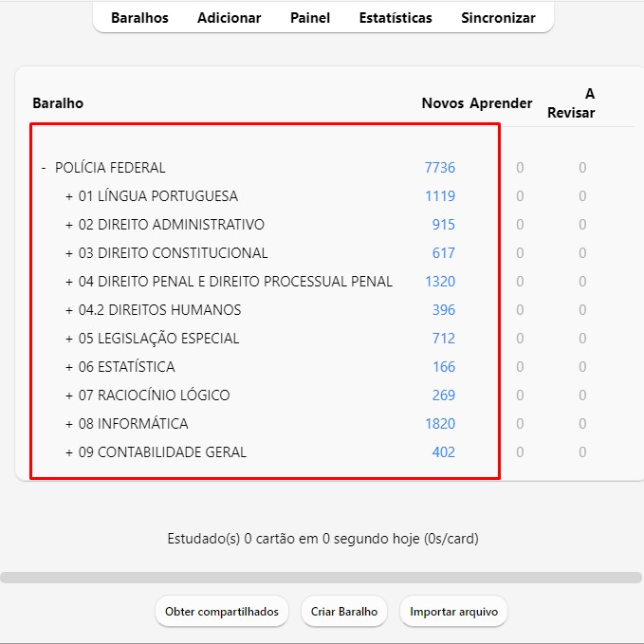Open the POLÍCIA FEDERAL deck
The height and width of the screenshot is (644, 644).
tap(110, 168)
